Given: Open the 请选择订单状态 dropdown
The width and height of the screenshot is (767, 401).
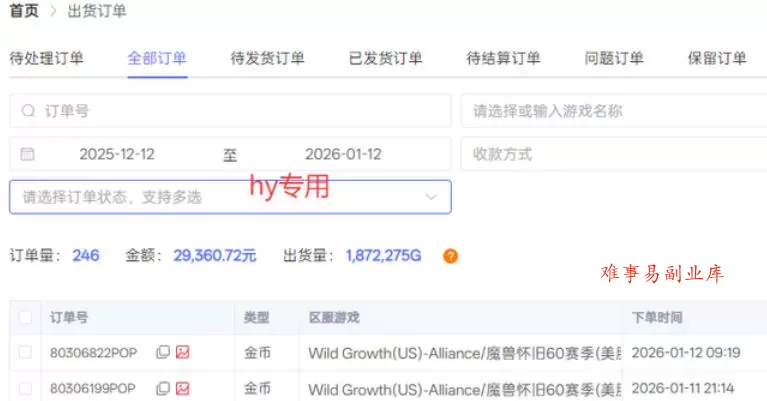Looking at the screenshot, I should [230, 197].
